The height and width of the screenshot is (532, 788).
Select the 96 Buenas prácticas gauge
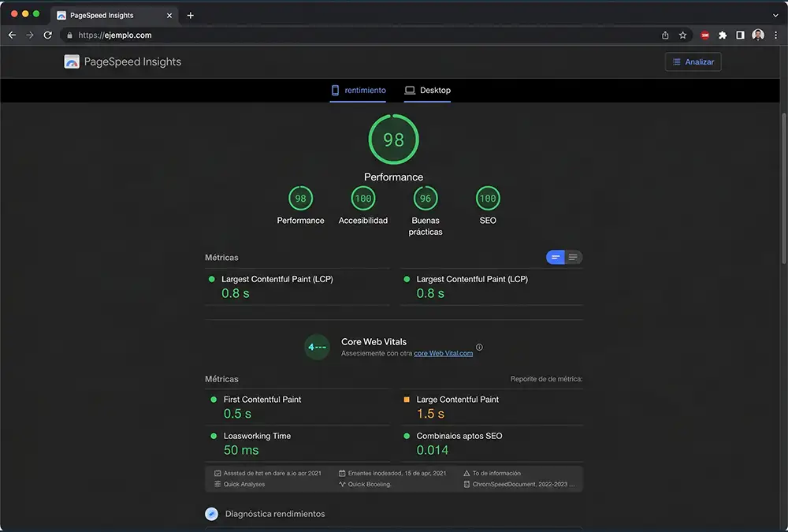[426, 198]
